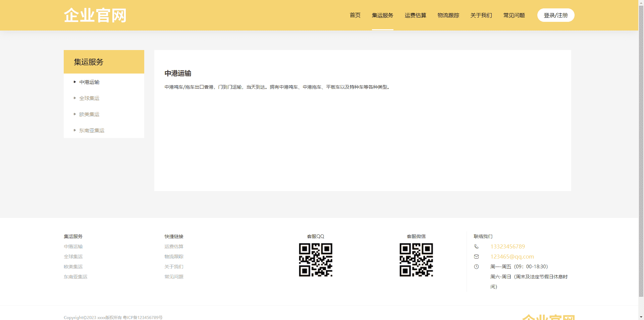Click the 客服QQ QR code

tap(316, 260)
